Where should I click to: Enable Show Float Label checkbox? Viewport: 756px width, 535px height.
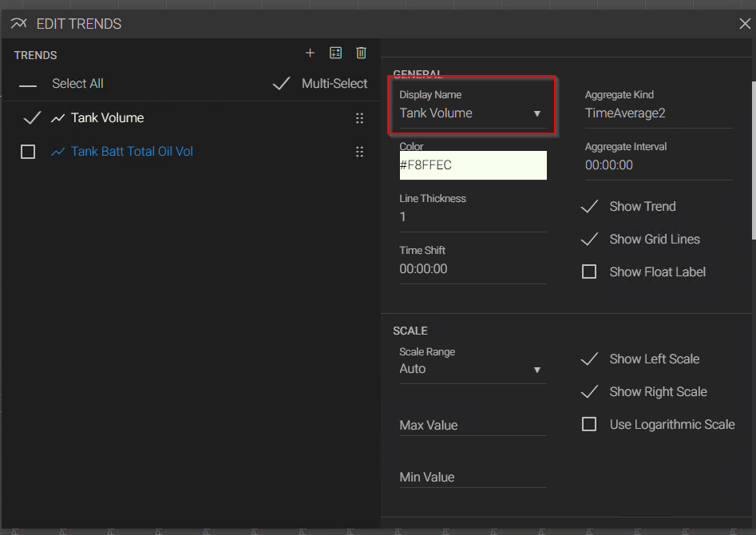[589, 271]
